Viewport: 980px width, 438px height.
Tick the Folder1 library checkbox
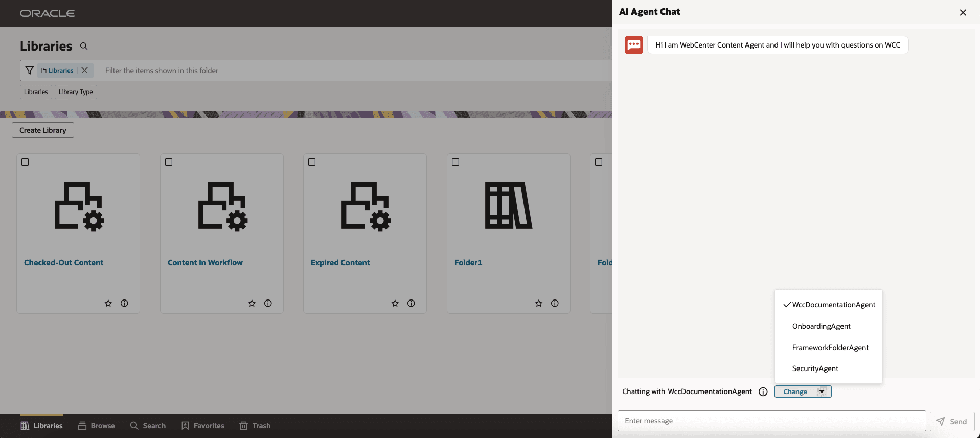455,162
